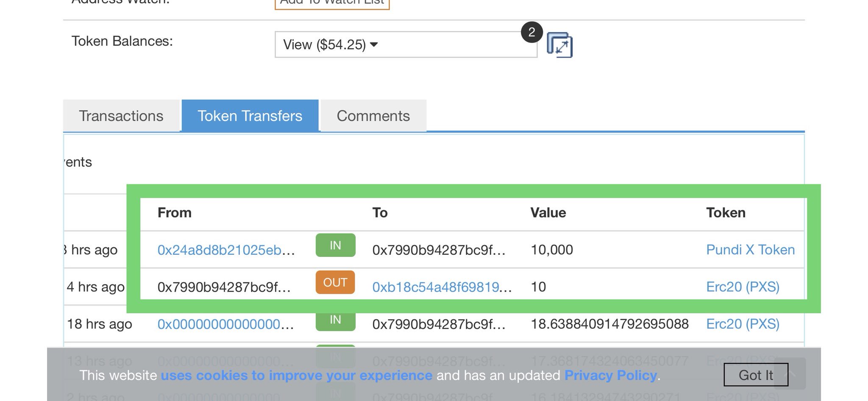868x401 pixels.
Task: Select the value 18.638840914792695088
Action: pyautogui.click(x=609, y=324)
